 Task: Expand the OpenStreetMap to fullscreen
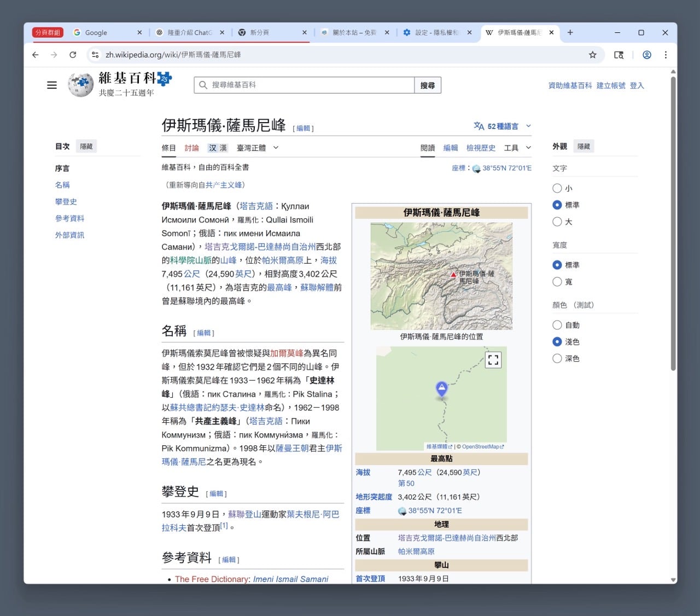click(x=493, y=359)
